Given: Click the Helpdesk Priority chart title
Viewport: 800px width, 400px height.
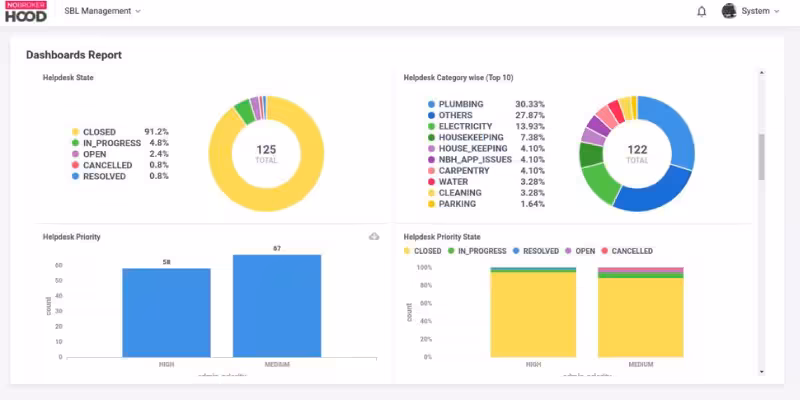Looking at the screenshot, I should coord(71,237).
